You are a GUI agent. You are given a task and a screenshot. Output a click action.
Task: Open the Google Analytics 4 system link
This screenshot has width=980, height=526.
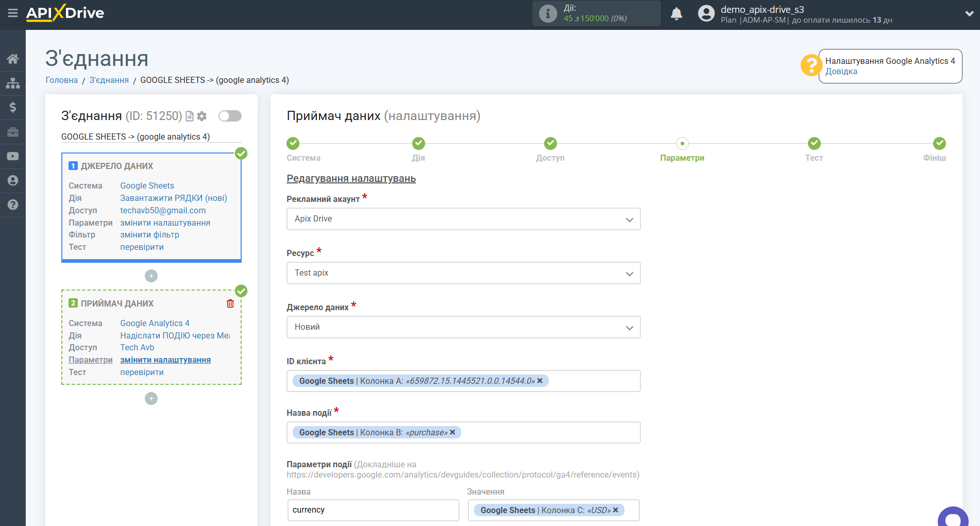pos(155,323)
